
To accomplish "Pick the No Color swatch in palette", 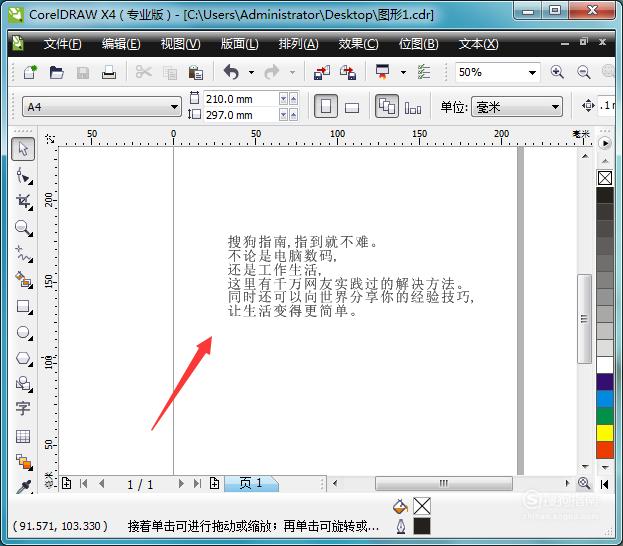I will point(605,178).
